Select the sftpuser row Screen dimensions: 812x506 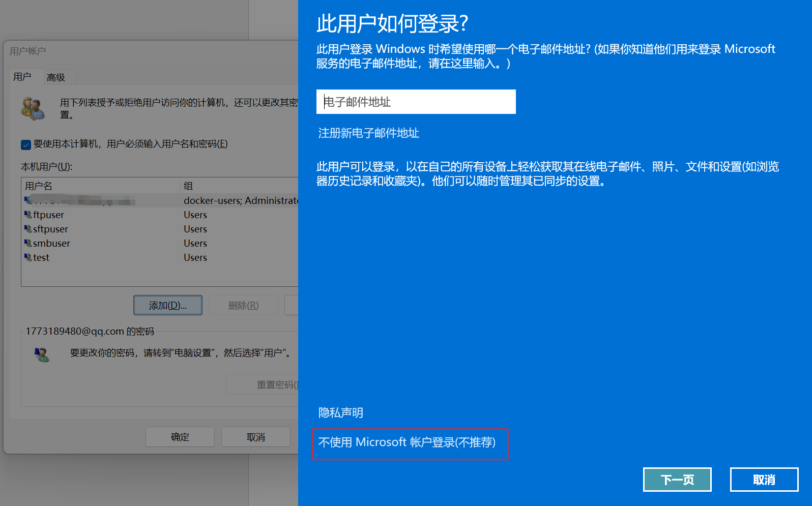coord(160,229)
